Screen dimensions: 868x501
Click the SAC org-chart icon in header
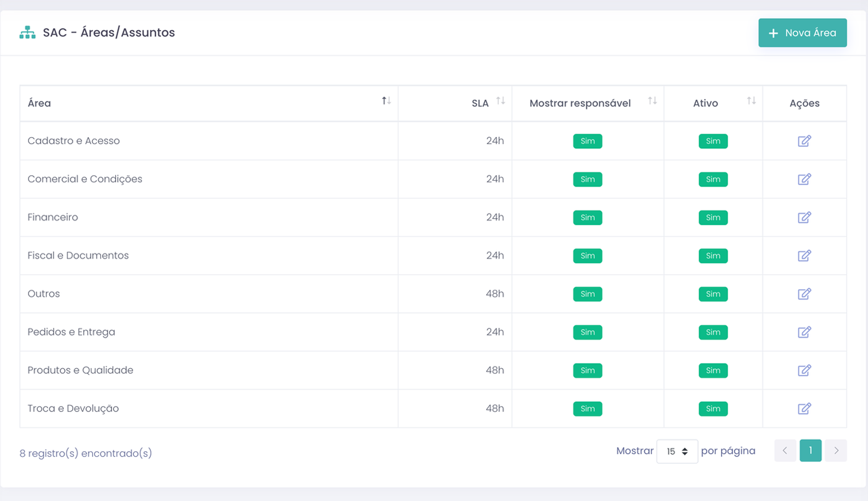(x=27, y=32)
